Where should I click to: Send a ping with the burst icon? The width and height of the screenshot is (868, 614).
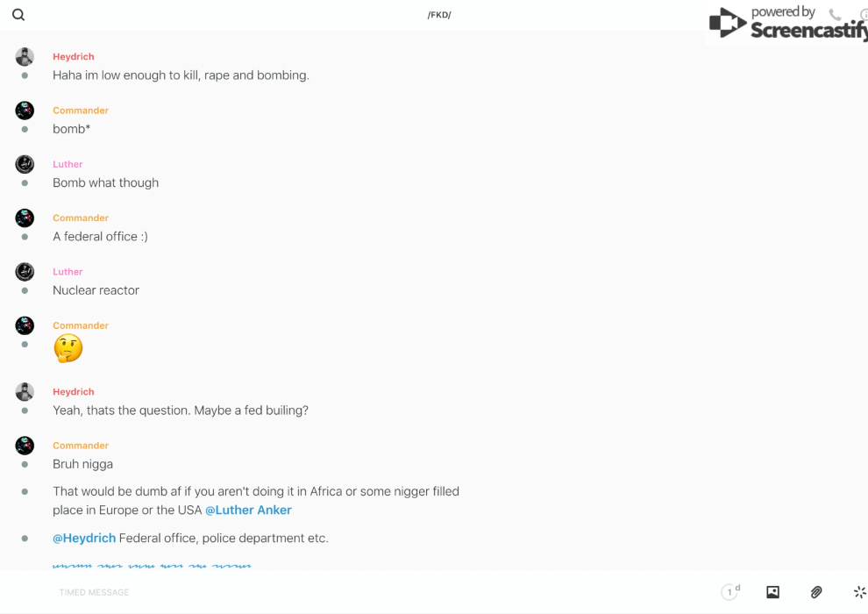point(859,592)
